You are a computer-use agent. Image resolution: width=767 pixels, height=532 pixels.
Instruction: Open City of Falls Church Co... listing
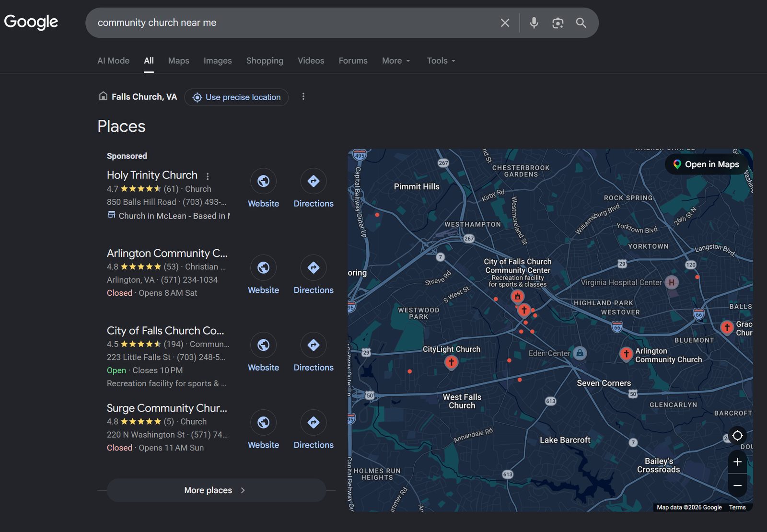[165, 331]
